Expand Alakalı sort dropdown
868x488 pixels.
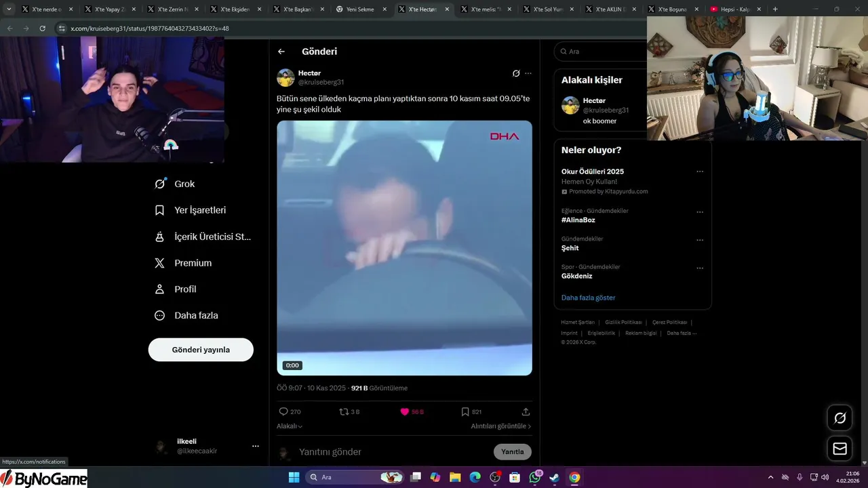click(290, 426)
